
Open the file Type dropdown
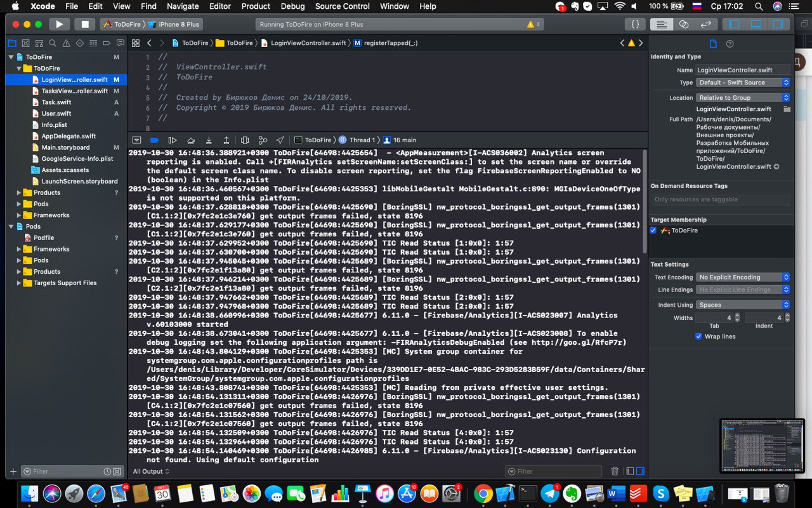coord(743,83)
